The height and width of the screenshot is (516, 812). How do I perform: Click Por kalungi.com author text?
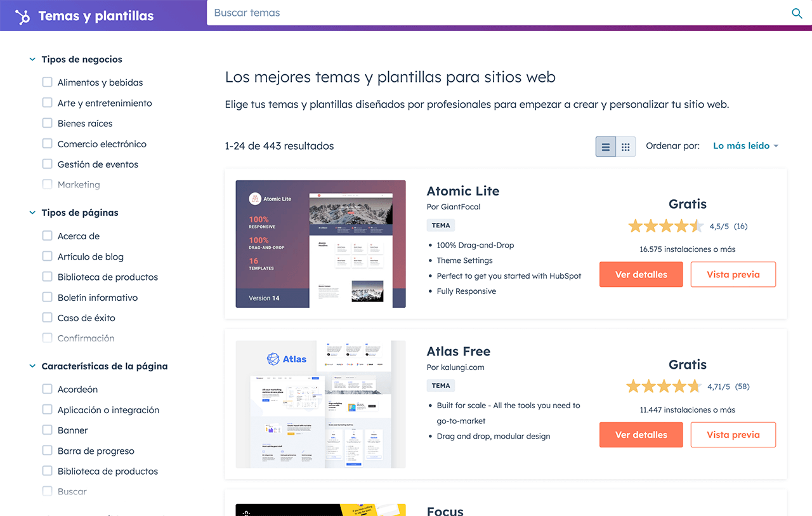[455, 367]
